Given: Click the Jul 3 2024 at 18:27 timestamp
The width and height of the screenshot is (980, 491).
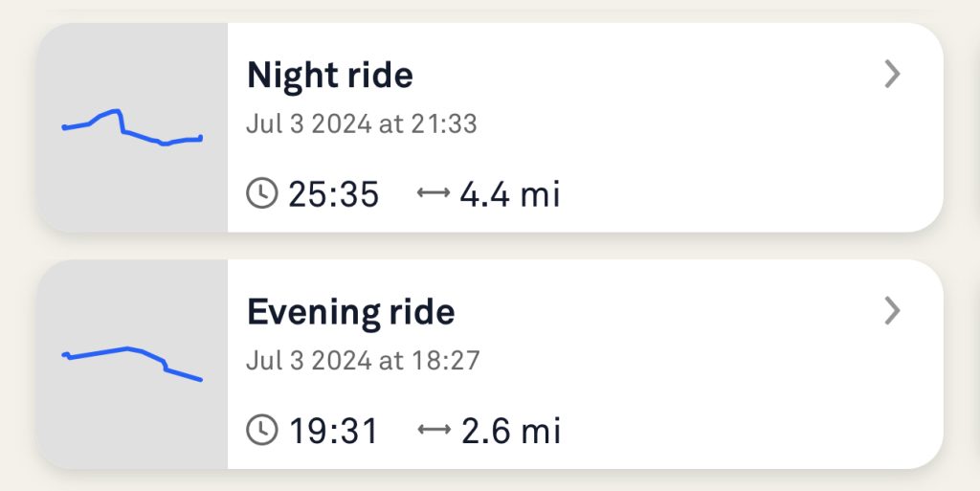Looking at the screenshot, I should pyautogui.click(x=363, y=361).
